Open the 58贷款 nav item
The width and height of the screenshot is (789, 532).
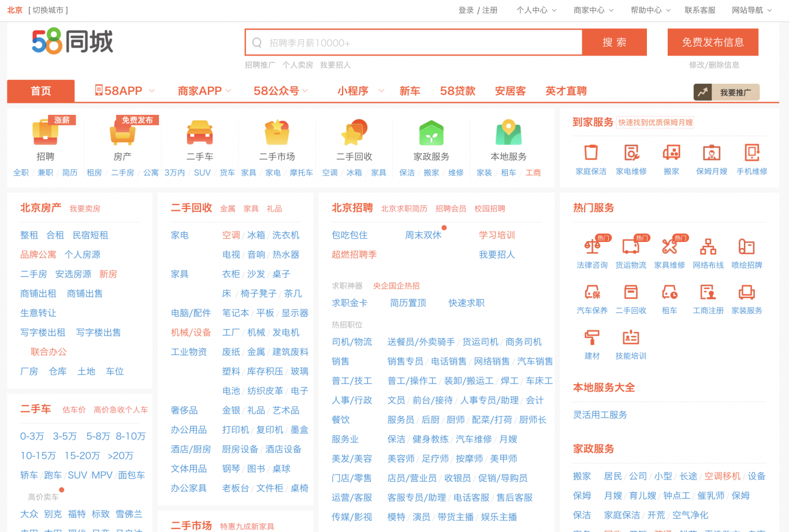click(457, 91)
